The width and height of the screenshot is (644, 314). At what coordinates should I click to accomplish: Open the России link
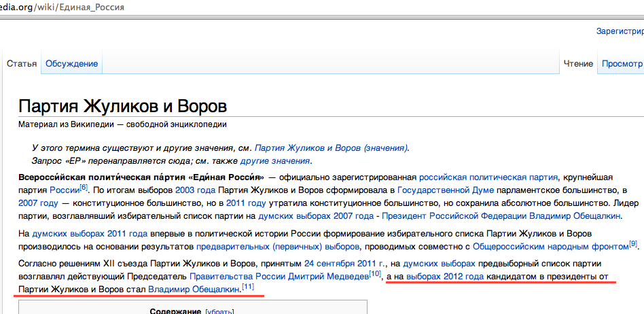click(65, 191)
